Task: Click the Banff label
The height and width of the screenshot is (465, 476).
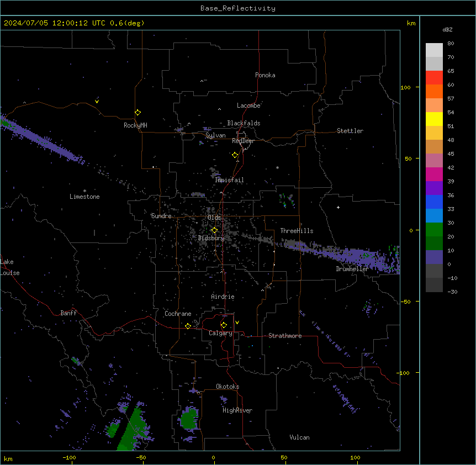Action: [x=68, y=313]
